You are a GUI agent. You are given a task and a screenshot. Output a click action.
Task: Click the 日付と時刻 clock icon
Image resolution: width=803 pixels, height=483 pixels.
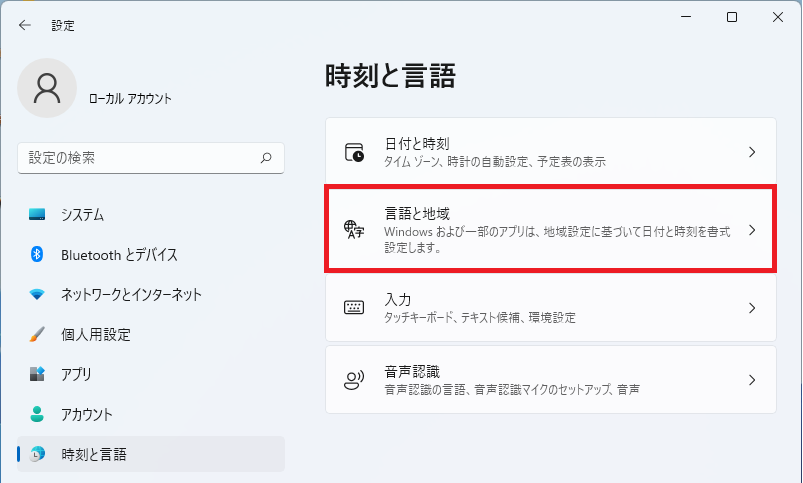click(354, 152)
